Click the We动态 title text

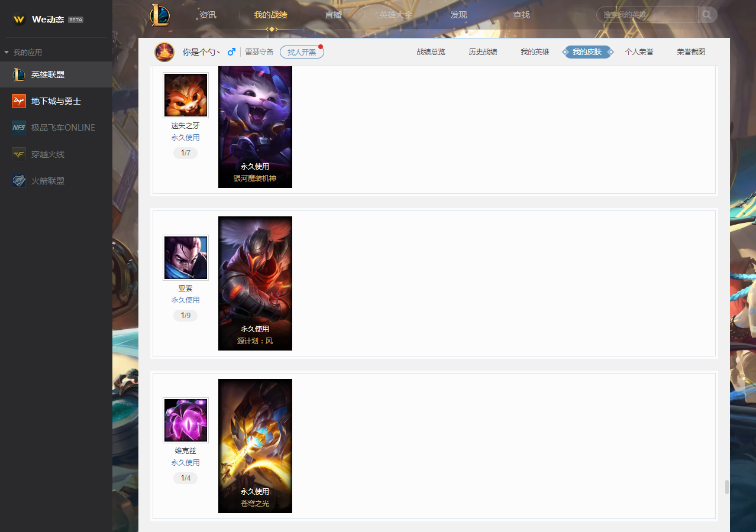tap(48, 20)
